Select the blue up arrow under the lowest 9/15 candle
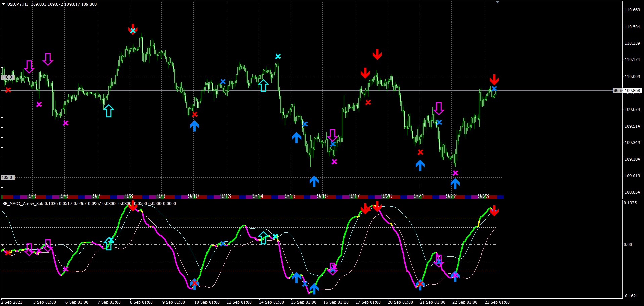This screenshot has height=306, width=644. coord(314,181)
